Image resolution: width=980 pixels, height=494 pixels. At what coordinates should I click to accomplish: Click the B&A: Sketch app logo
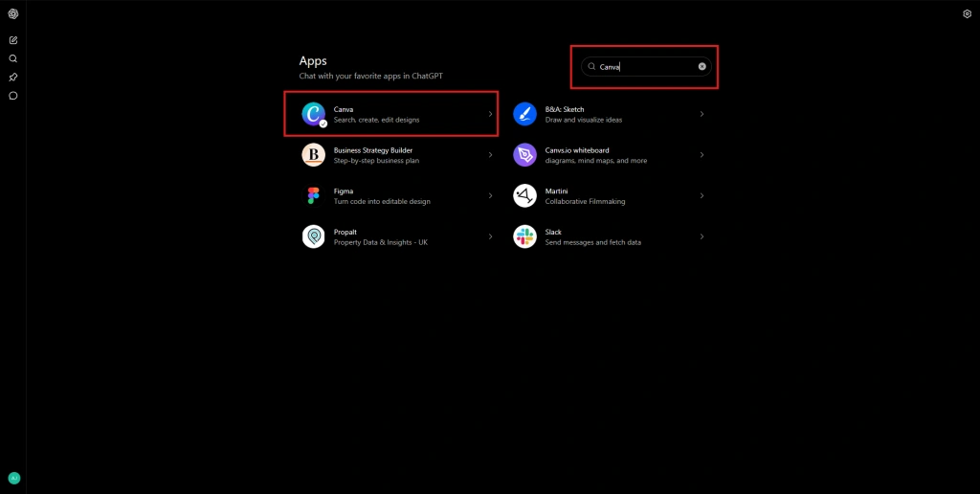click(x=525, y=114)
